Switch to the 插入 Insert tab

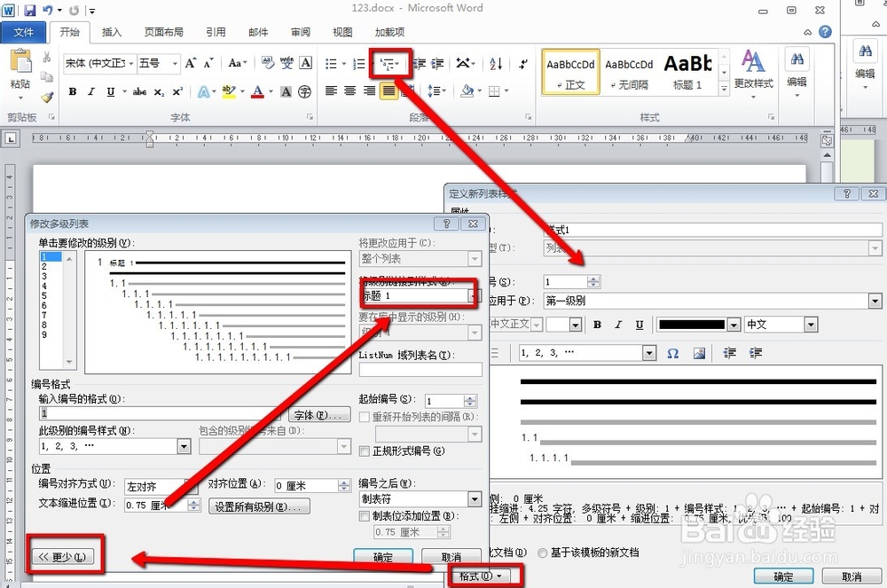tap(112, 32)
